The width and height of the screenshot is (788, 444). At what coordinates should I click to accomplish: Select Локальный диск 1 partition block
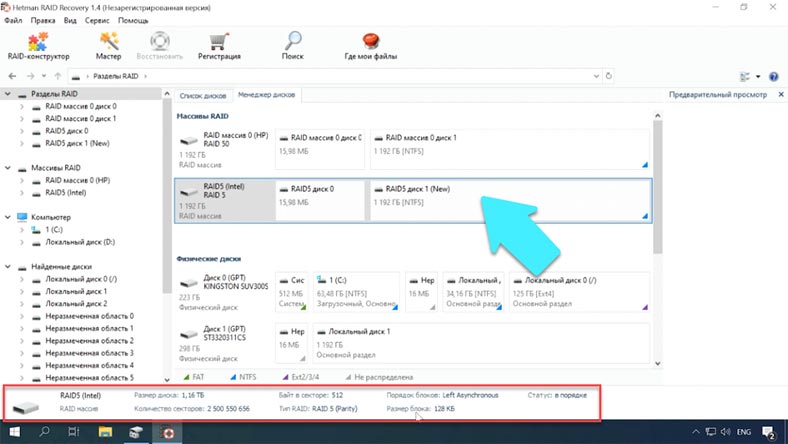coord(481,343)
